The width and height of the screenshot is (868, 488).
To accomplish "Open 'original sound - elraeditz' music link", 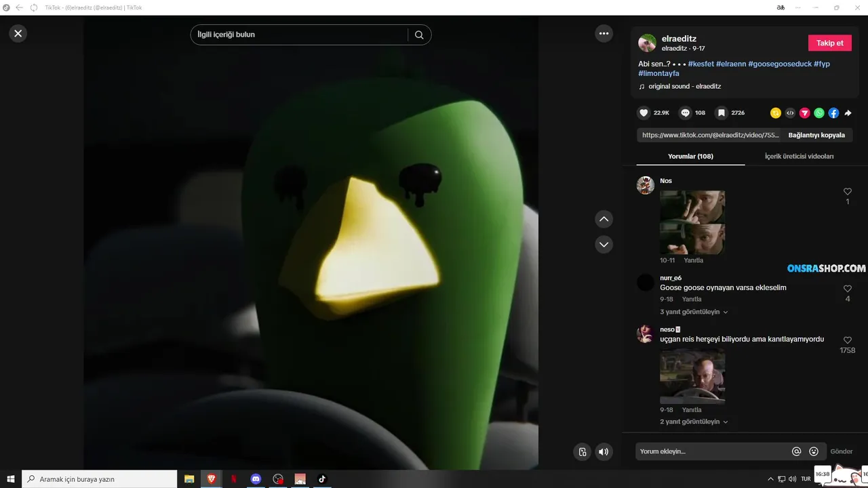I will [x=684, y=86].
